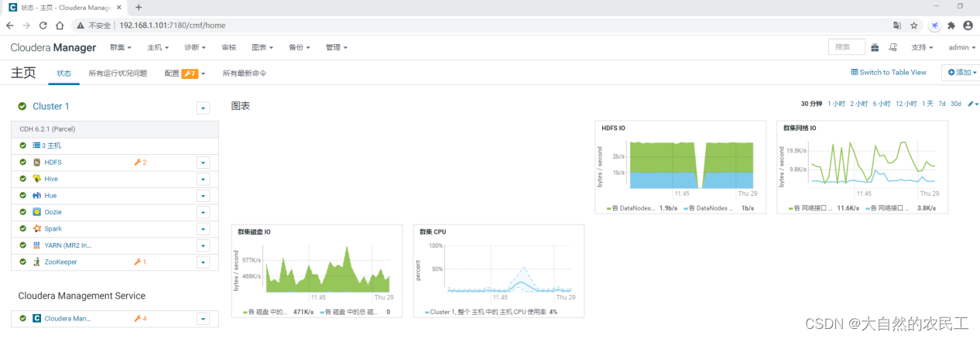Click the Cloudera Manager logo
Viewport: 980px width, 339px height.
click(x=53, y=47)
